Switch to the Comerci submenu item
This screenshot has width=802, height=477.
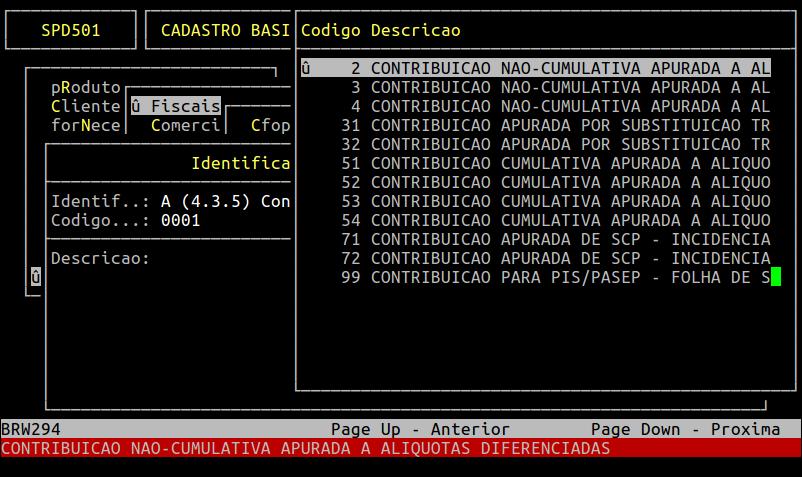[x=185, y=125]
